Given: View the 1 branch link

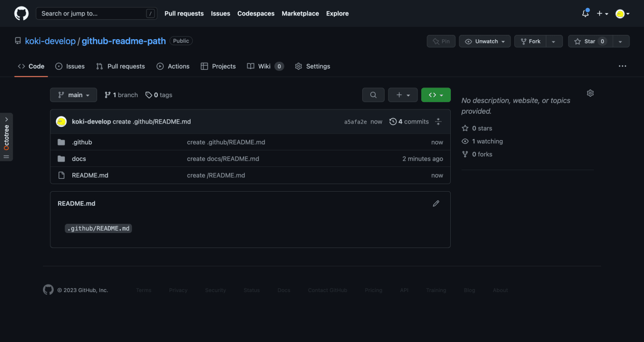Looking at the screenshot, I should click(x=121, y=95).
